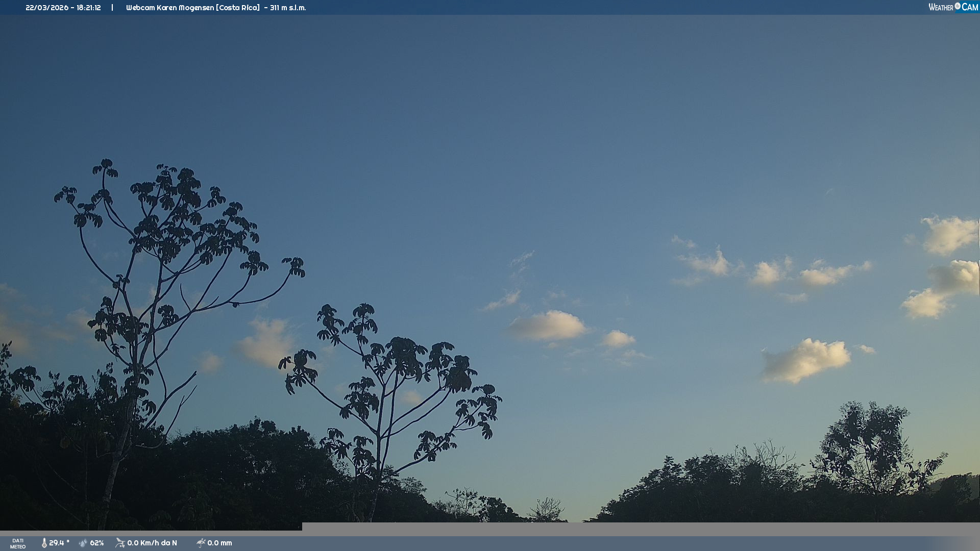Click the vertical separator after the timestamp
This screenshot has height=551, width=980.
pos(112,8)
